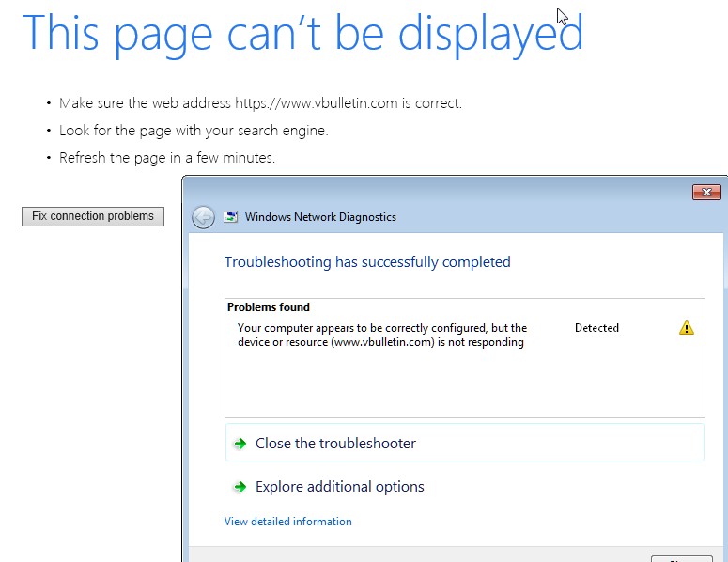Image resolution: width=728 pixels, height=562 pixels.
Task: Click the Windows Network Diagnostics title text
Action: 320,217
